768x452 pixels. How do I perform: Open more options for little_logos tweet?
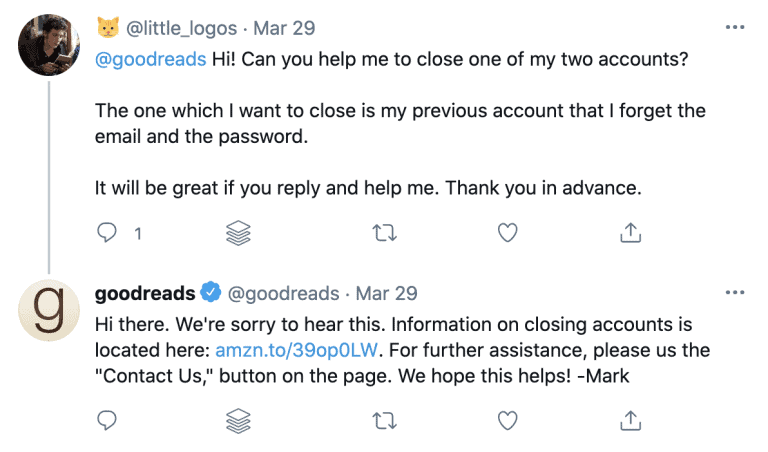[735, 27]
